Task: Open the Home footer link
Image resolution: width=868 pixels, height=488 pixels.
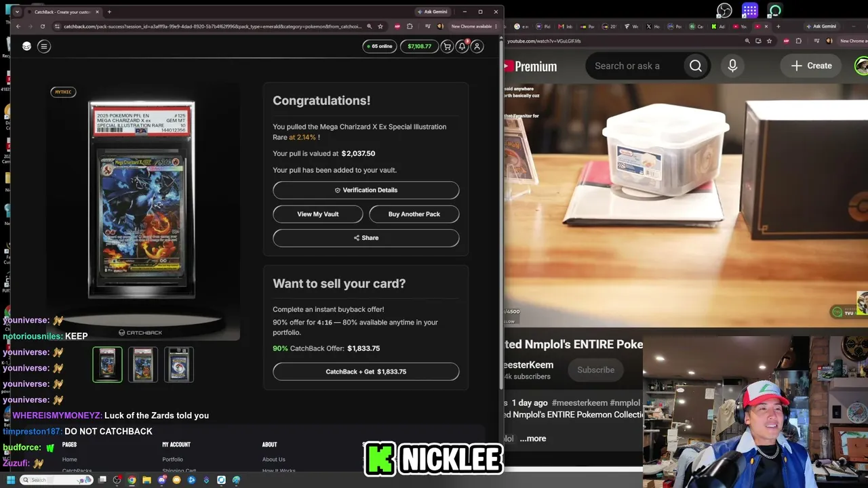Action: coord(69,460)
